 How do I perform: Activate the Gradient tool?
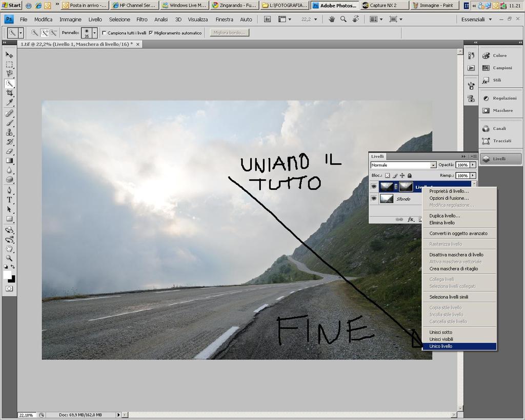tap(9, 161)
